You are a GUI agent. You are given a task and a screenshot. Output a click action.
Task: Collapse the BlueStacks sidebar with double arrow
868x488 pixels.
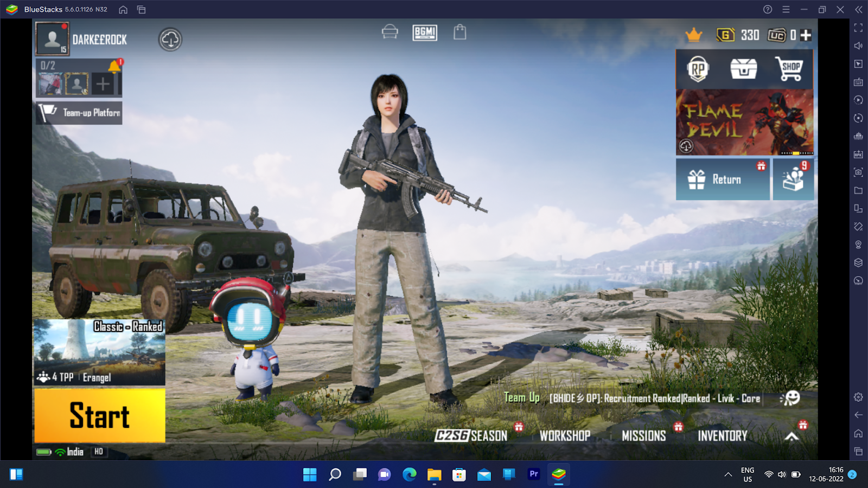pos(858,10)
